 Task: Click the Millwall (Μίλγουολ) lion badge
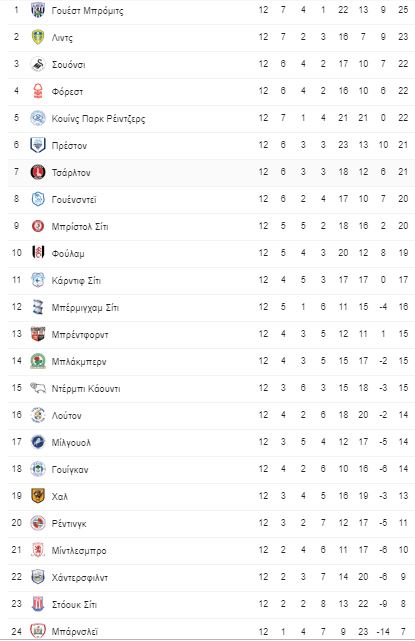pos(38,442)
